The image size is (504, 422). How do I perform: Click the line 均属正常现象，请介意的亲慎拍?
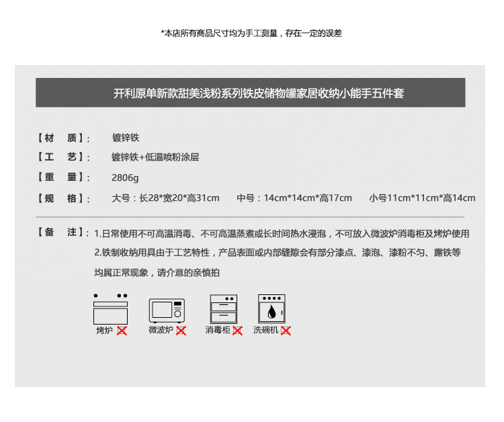click(x=157, y=273)
